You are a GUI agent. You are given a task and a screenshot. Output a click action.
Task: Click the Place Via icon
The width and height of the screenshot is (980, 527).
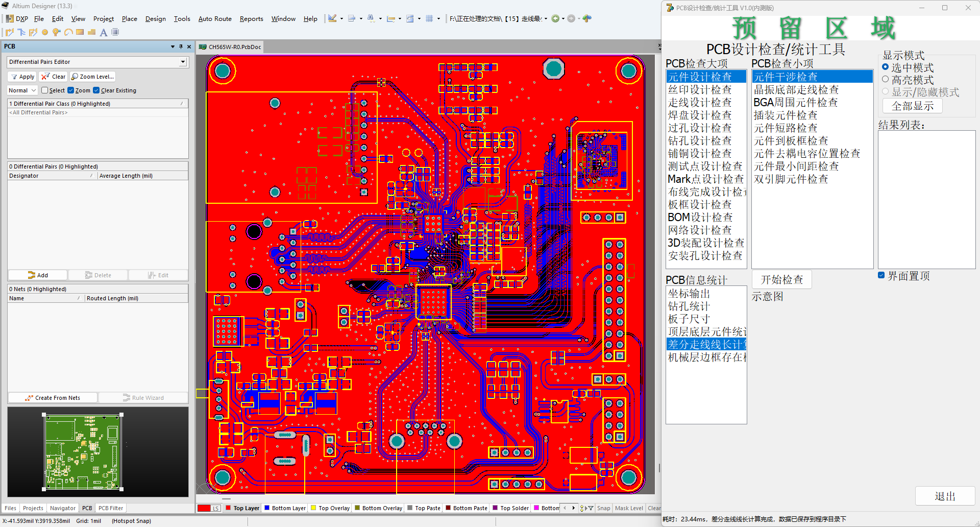[x=56, y=32]
